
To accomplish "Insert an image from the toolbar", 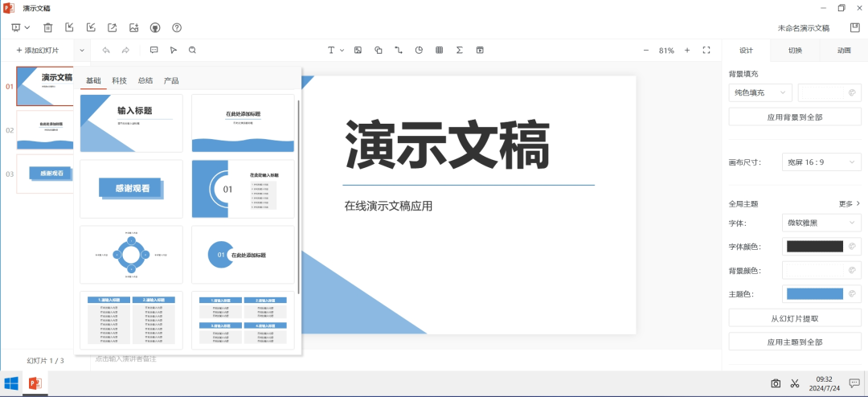I will 358,50.
